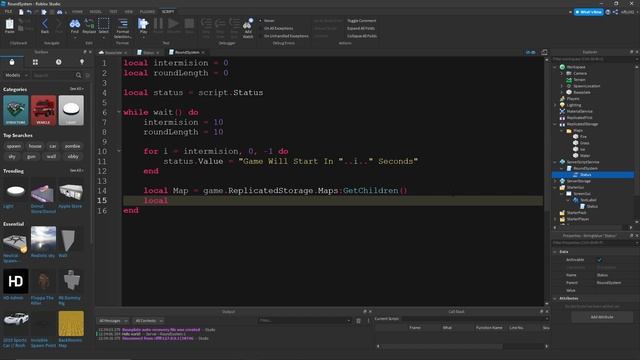The width and height of the screenshot is (640, 360).
Task: Click the Toolbox filter icon beside search
Action: [88, 75]
